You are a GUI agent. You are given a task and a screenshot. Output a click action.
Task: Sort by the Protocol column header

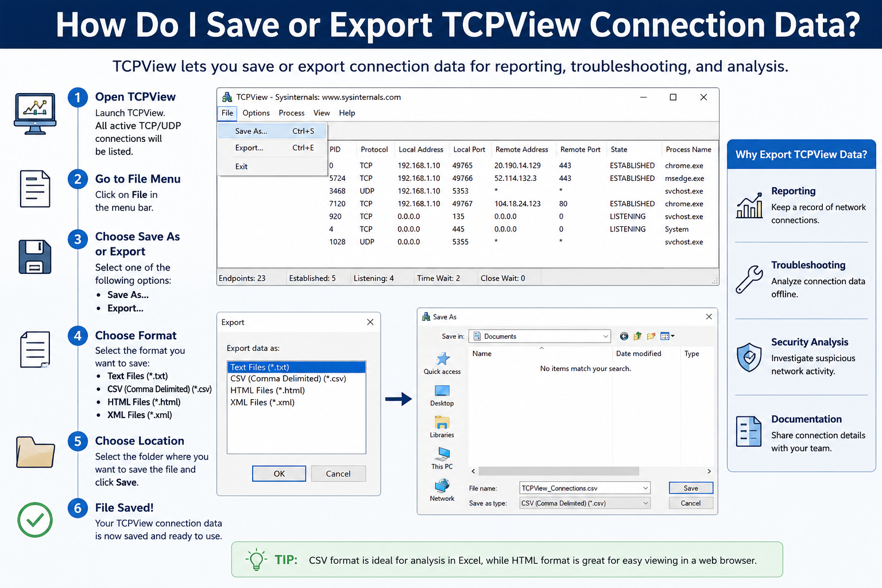pyautogui.click(x=374, y=149)
